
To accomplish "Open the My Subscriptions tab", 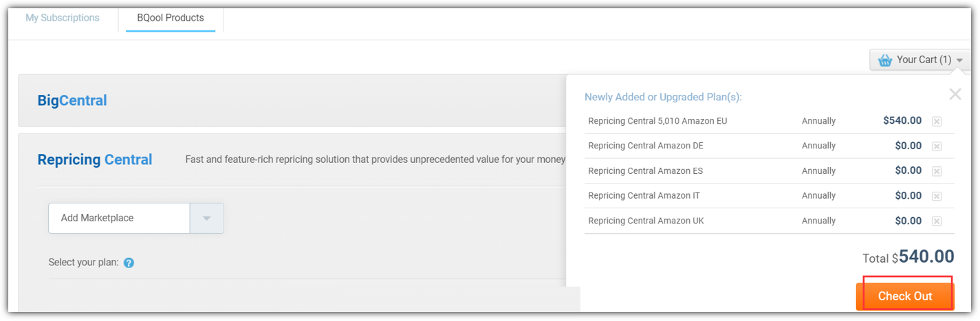I will (63, 18).
